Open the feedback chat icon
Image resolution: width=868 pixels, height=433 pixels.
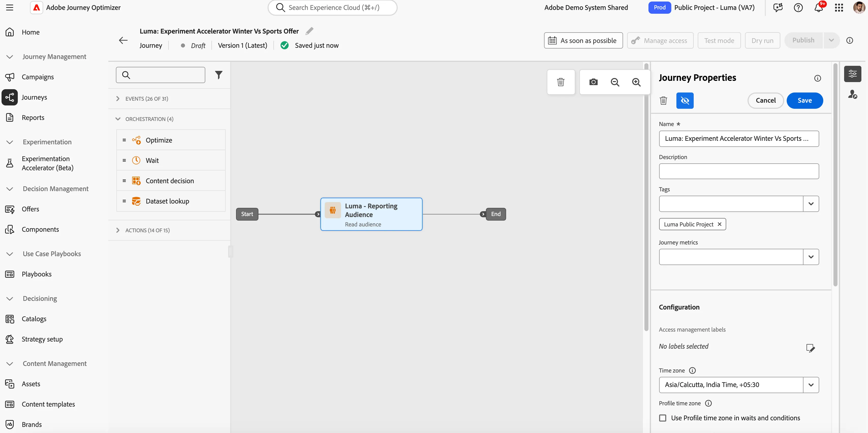point(778,7)
